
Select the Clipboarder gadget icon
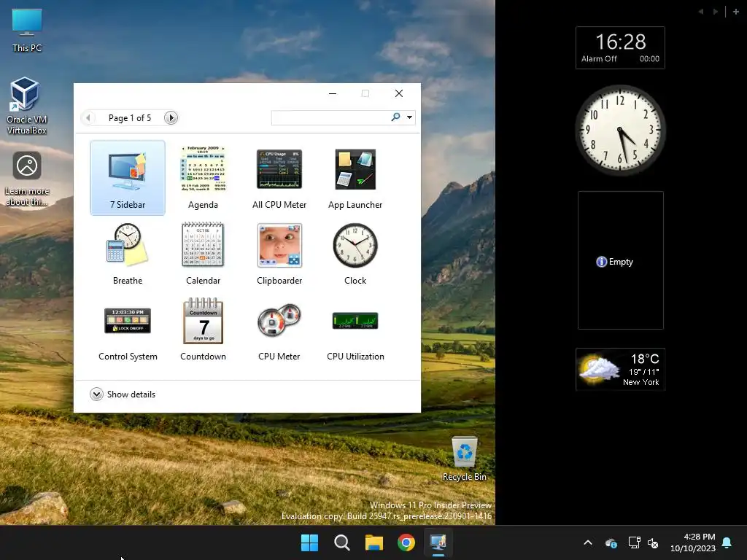pos(279,245)
